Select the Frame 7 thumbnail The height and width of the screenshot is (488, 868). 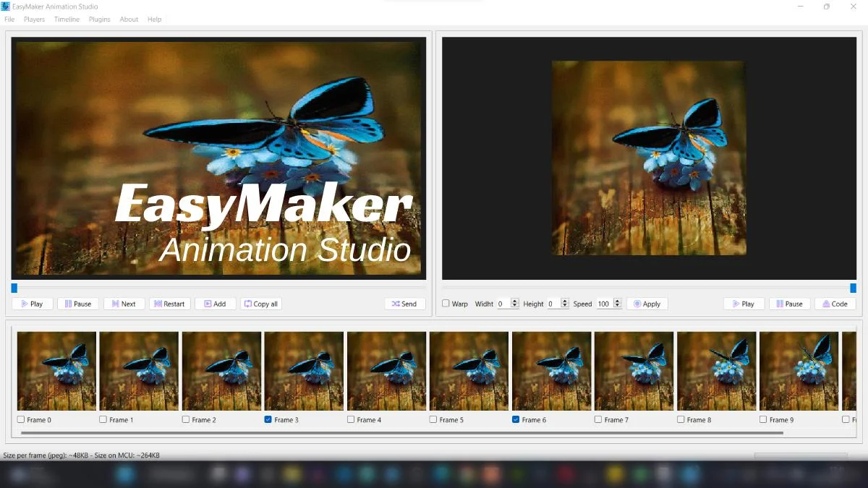pyautogui.click(x=634, y=371)
